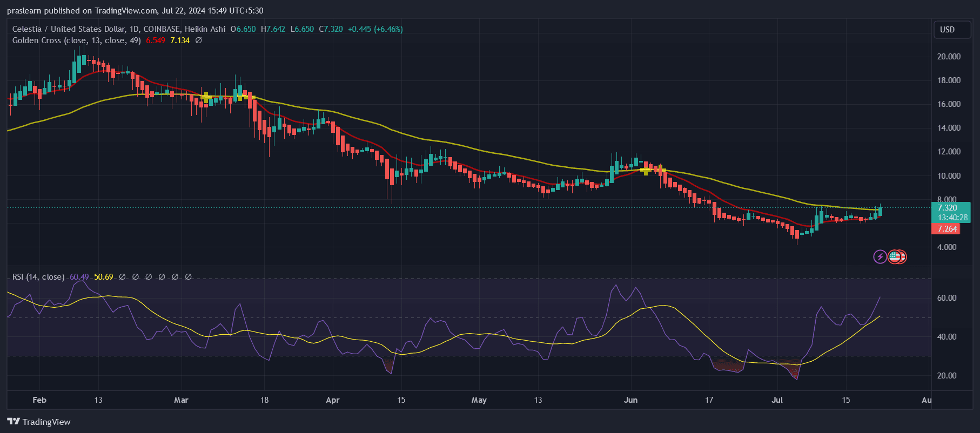Click the close value C7.320
This screenshot has width=980, height=433.
(x=331, y=29)
